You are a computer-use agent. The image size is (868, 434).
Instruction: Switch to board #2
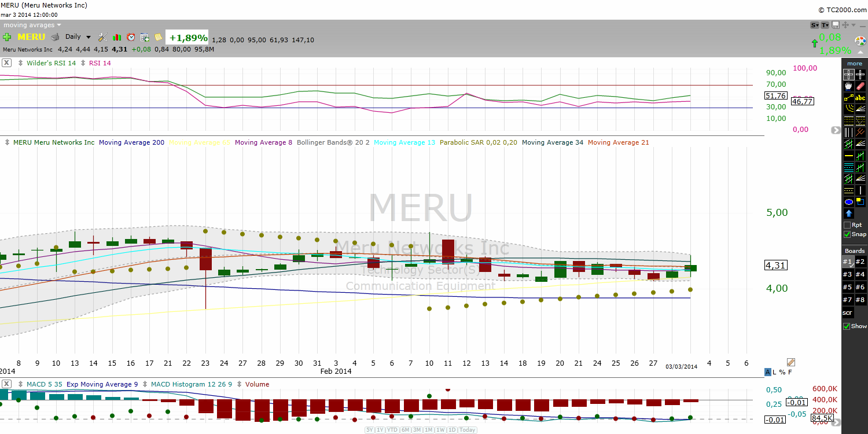[860, 262]
